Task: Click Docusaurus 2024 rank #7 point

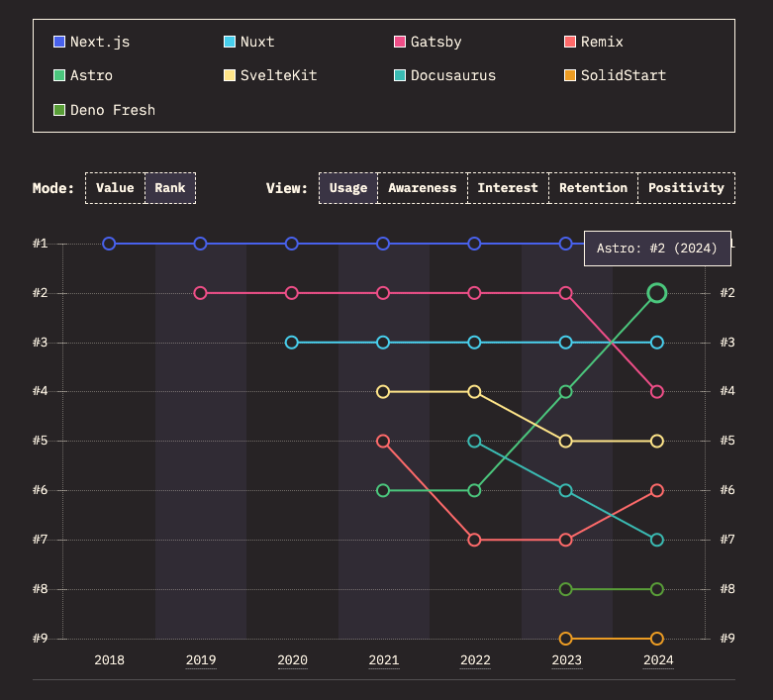Action: 656,540
